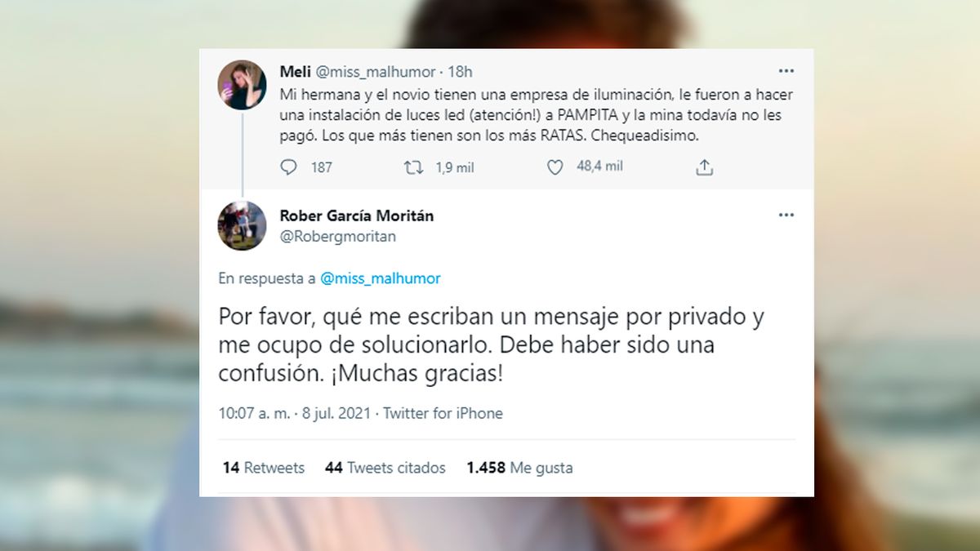Open Meli's profile via display name

[x=295, y=72]
